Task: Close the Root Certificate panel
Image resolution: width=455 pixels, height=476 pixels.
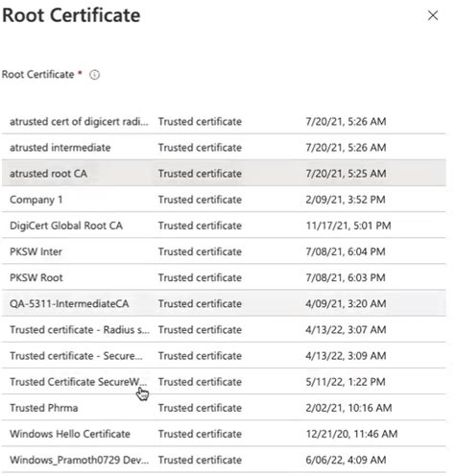Action: (433, 15)
